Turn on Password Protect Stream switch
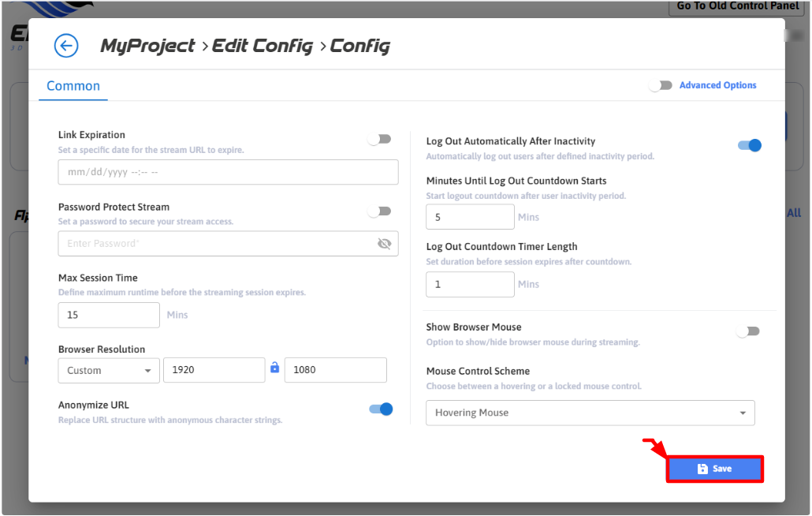 [x=380, y=211]
